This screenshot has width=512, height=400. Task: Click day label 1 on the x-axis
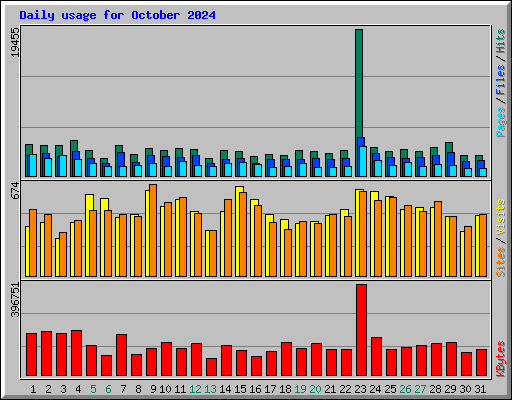(33, 389)
